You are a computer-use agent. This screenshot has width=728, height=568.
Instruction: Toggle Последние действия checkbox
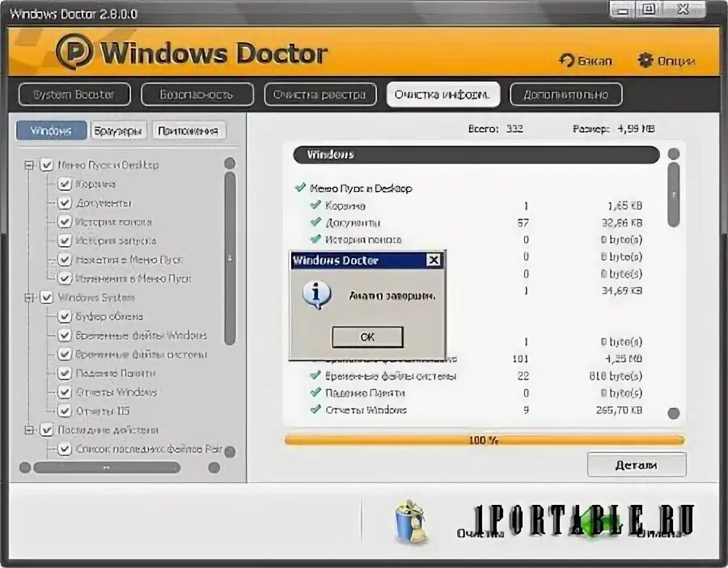pos(46,430)
